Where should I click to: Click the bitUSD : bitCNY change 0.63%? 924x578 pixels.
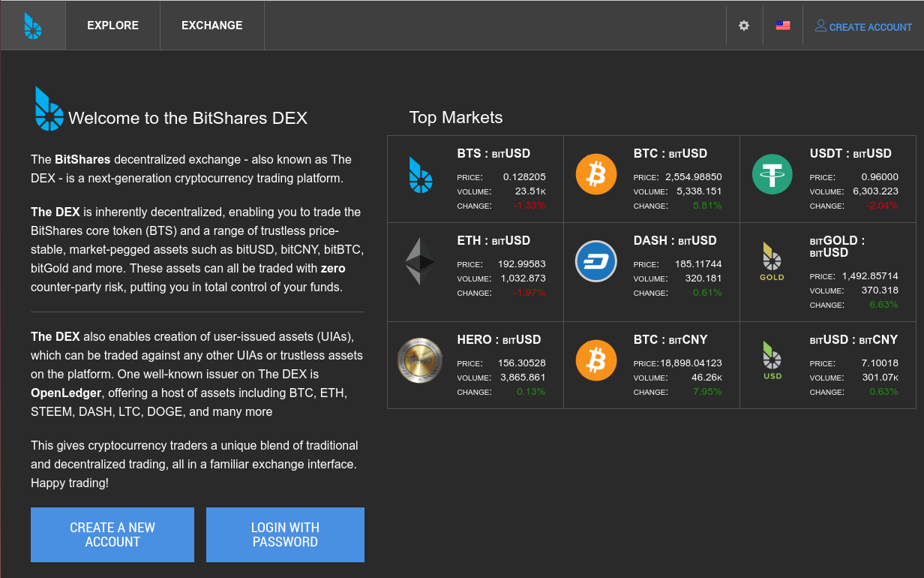click(883, 392)
